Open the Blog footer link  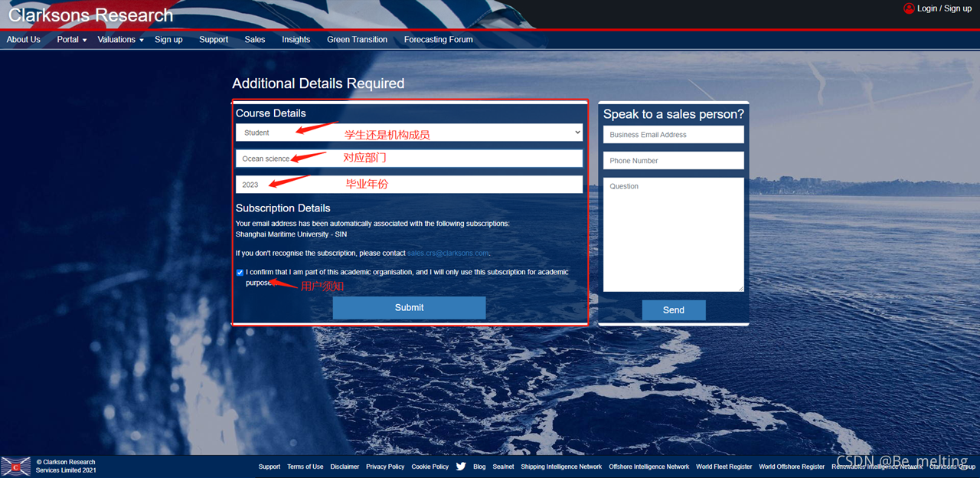(479, 467)
